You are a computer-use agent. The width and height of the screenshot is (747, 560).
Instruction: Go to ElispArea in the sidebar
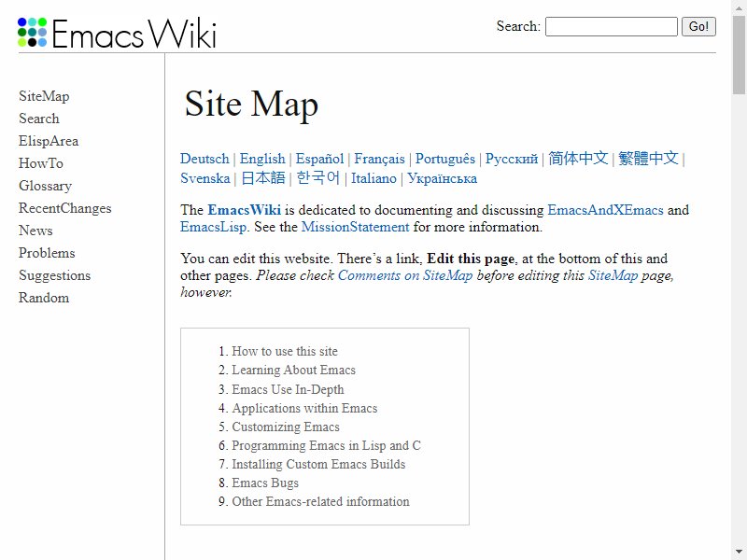[x=49, y=141]
